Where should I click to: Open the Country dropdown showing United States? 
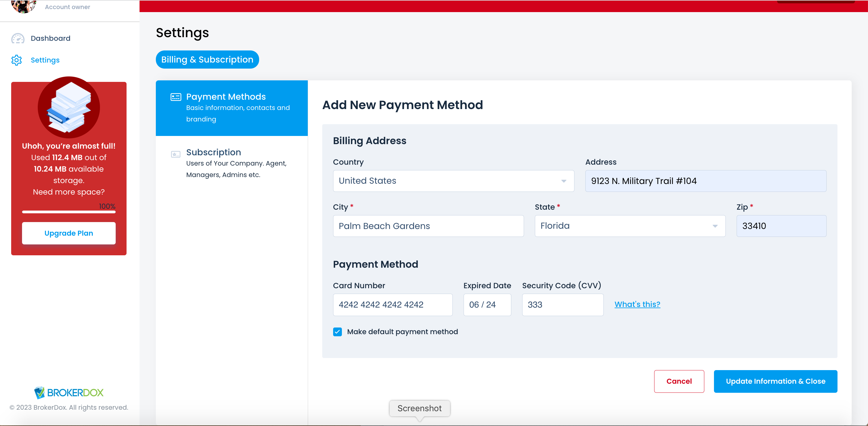453,181
